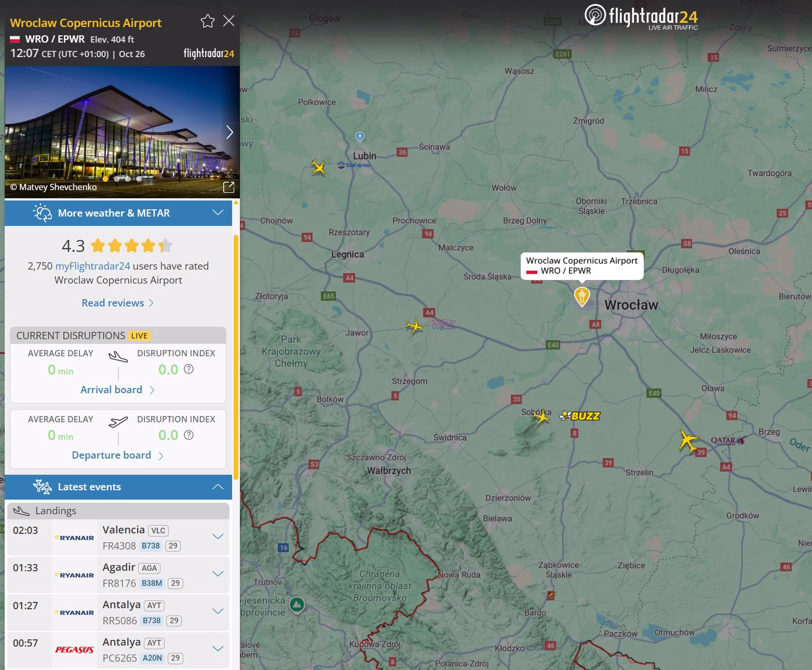Open airport photo in external link
Viewport: 812px width, 670px height.
228,187
